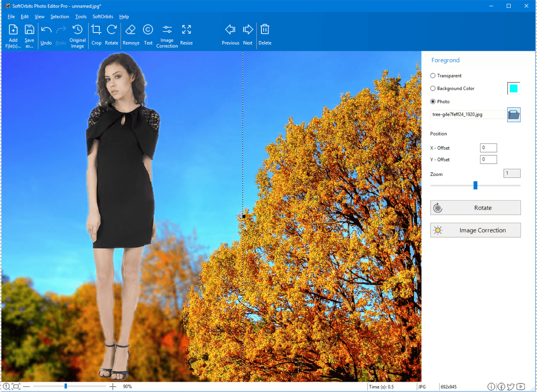Click the X-Offset input field

[488, 147]
